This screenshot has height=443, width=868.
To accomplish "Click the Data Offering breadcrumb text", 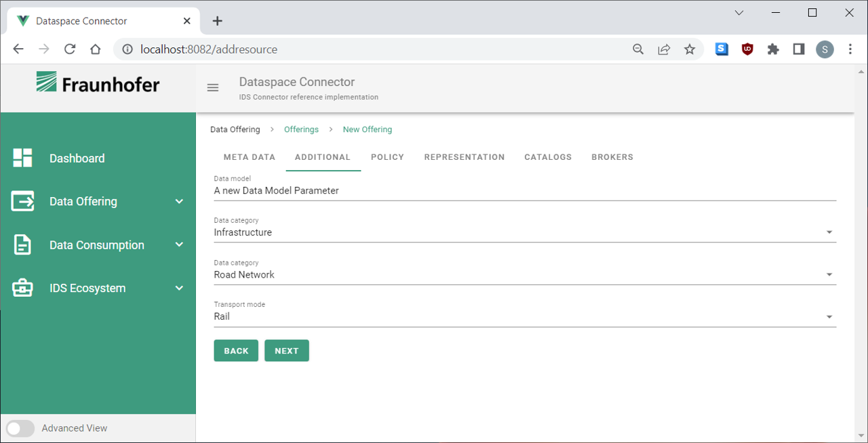I will point(235,129).
